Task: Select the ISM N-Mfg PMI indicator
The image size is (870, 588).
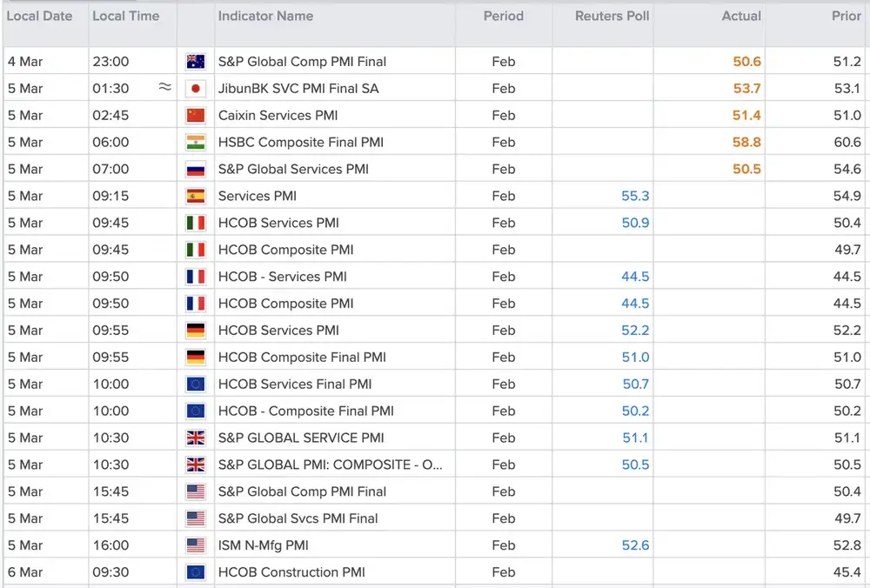Action: click(x=263, y=546)
